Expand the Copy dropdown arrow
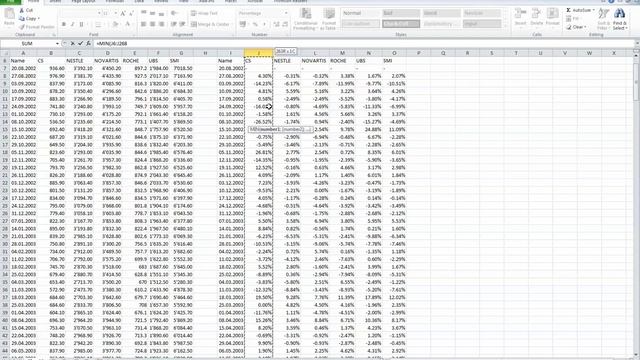The height and width of the screenshot is (360, 640). (39, 19)
